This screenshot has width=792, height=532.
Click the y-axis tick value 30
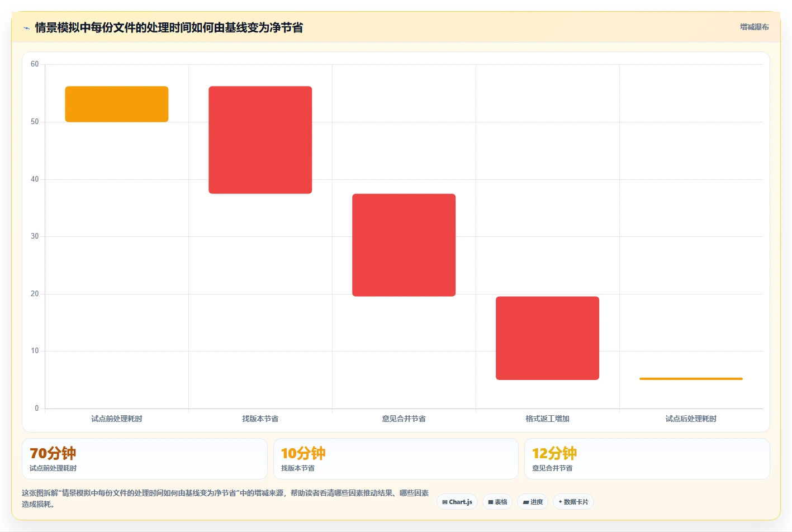coord(35,236)
